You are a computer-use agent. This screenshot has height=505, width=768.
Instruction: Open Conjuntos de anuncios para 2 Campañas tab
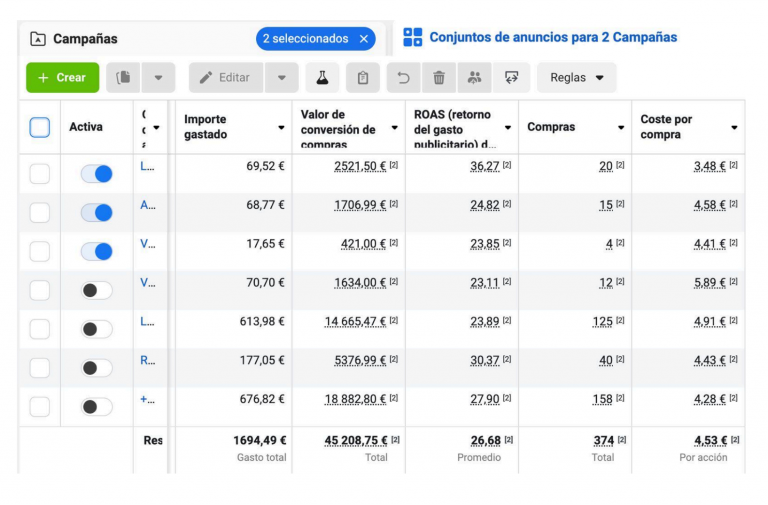pos(541,38)
